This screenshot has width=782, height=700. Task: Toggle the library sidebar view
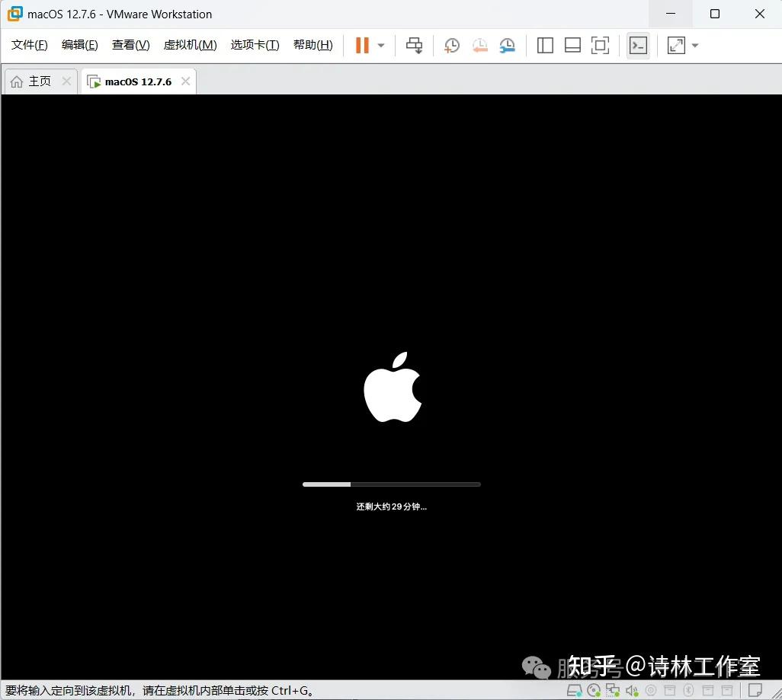click(x=545, y=46)
